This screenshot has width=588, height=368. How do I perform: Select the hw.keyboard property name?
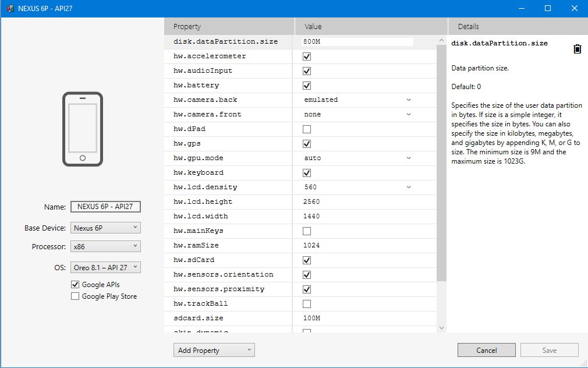tap(198, 173)
